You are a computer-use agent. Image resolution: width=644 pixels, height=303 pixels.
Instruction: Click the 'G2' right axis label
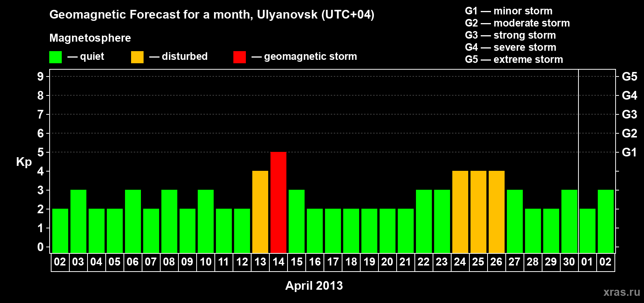pyautogui.click(x=630, y=133)
